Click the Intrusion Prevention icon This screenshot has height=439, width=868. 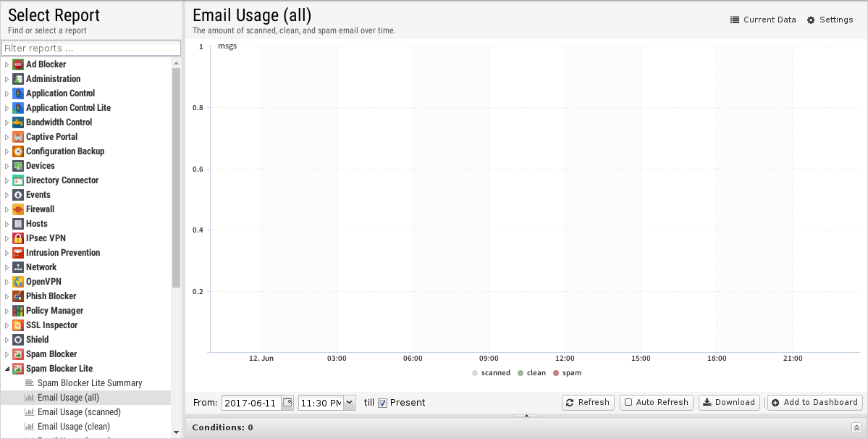(x=17, y=253)
